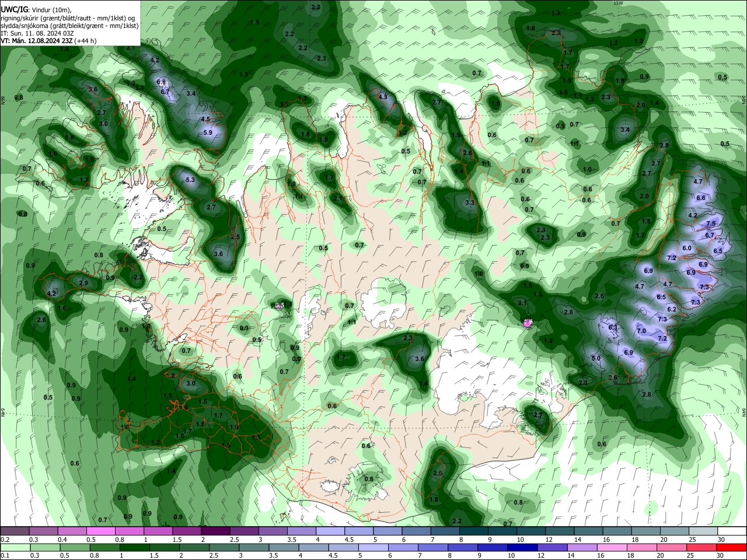Click the 5.0 precipitation value on the map

click(x=595, y=359)
